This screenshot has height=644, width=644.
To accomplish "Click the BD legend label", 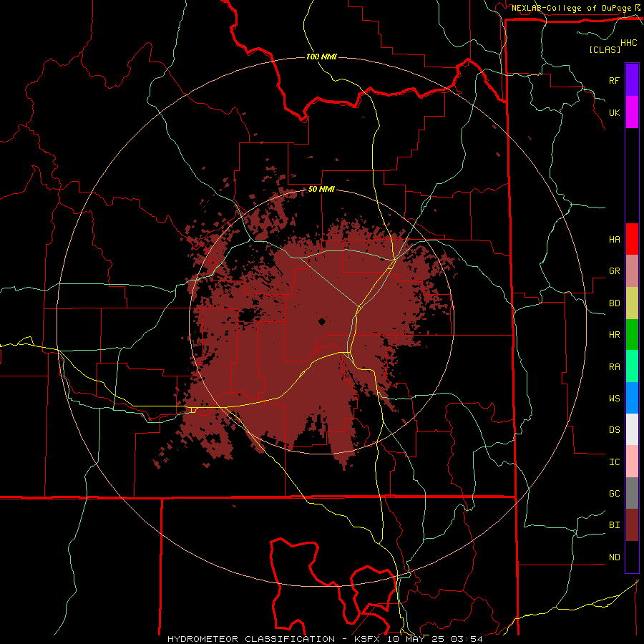I will click(x=614, y=303).
